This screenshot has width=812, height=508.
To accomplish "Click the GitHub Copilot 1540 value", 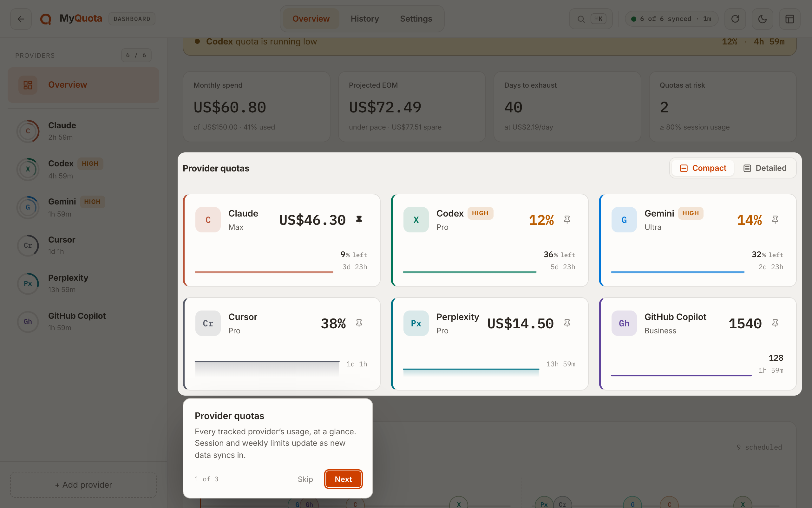I will pos(745,324).
